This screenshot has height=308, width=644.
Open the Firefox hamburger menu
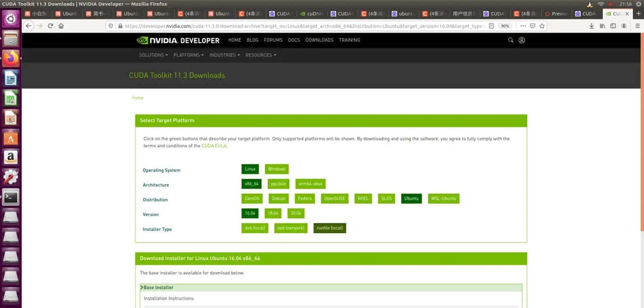point(636,26)
